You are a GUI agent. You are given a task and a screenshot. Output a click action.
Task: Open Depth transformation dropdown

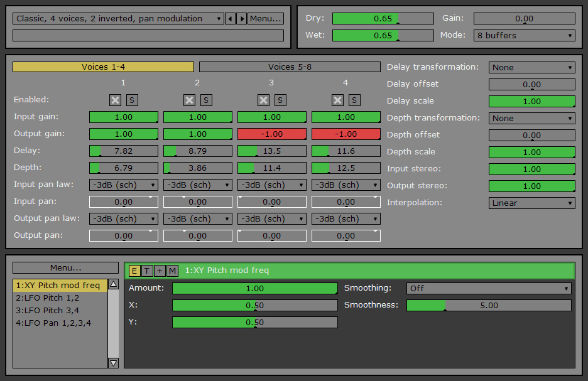531,119
